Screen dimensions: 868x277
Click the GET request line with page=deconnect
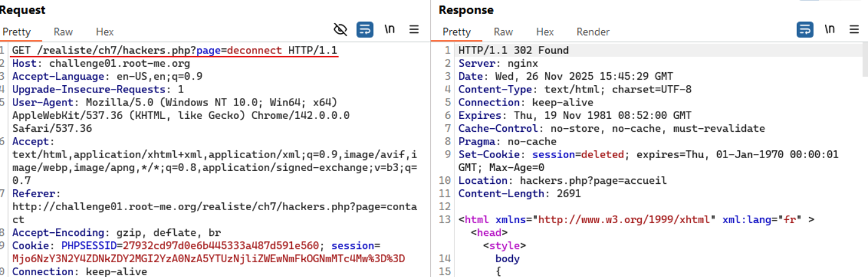[174, 50]
